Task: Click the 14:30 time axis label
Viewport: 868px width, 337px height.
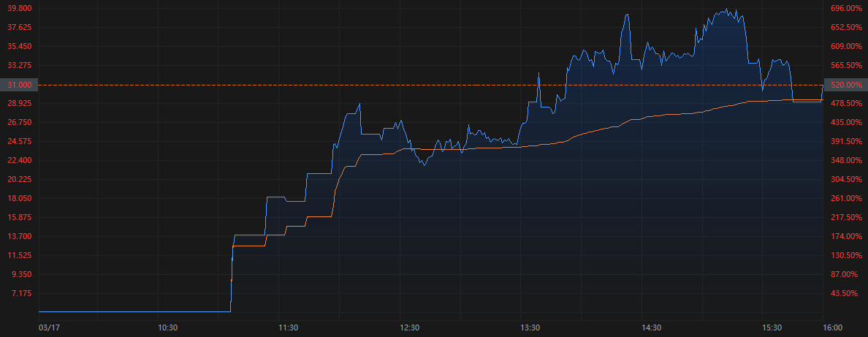Action: pyautogui.click(x=651, y=327)
